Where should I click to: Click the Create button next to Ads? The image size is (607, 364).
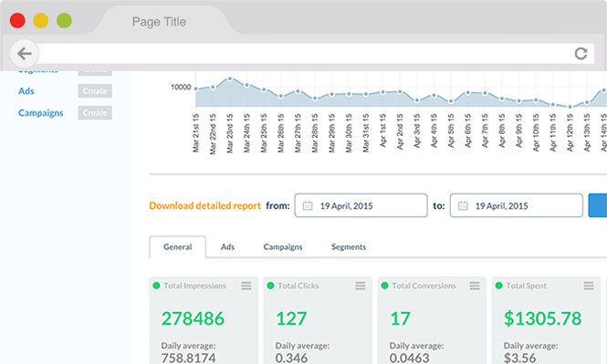coord(95,91)
